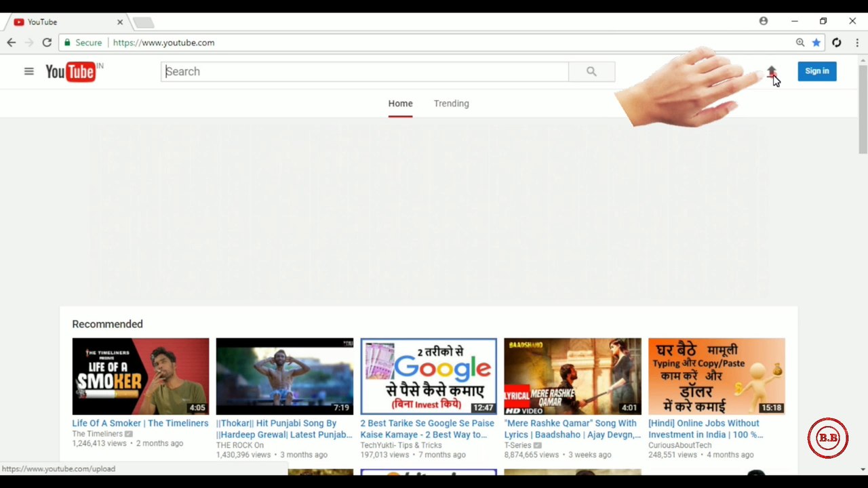The width and height of the screenshot is (868, 488).
Task: Click '2 Best Tarike Se Google Se Paise' title
Action: coord(427,428)
